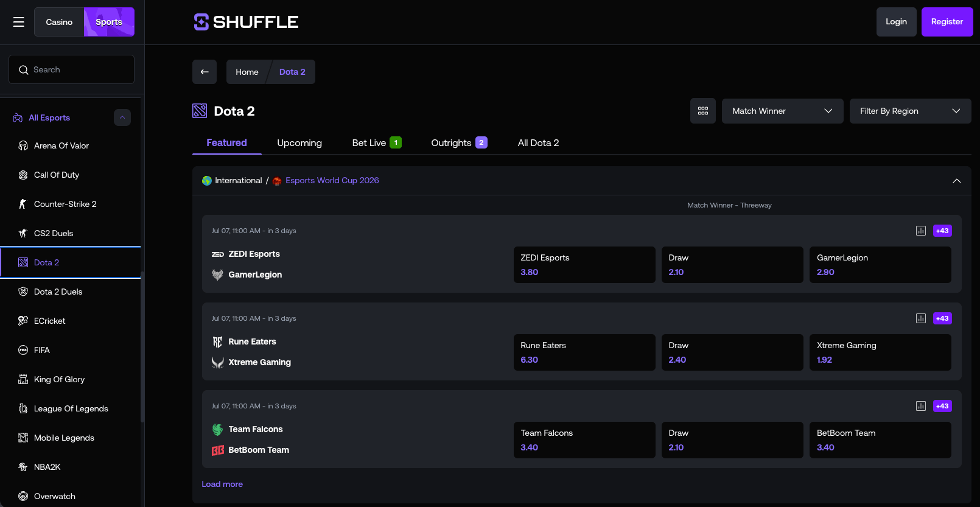Click the CS2 Duels icon
This screenshot has height=507, width=980.
[x=23, y=233]
